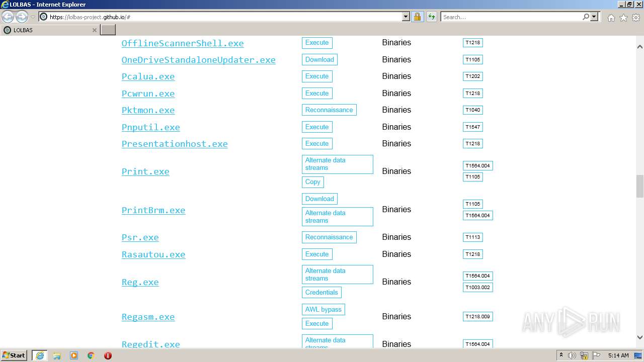Open the Psr.exe link
644x362 pixels.
[140, 237]
